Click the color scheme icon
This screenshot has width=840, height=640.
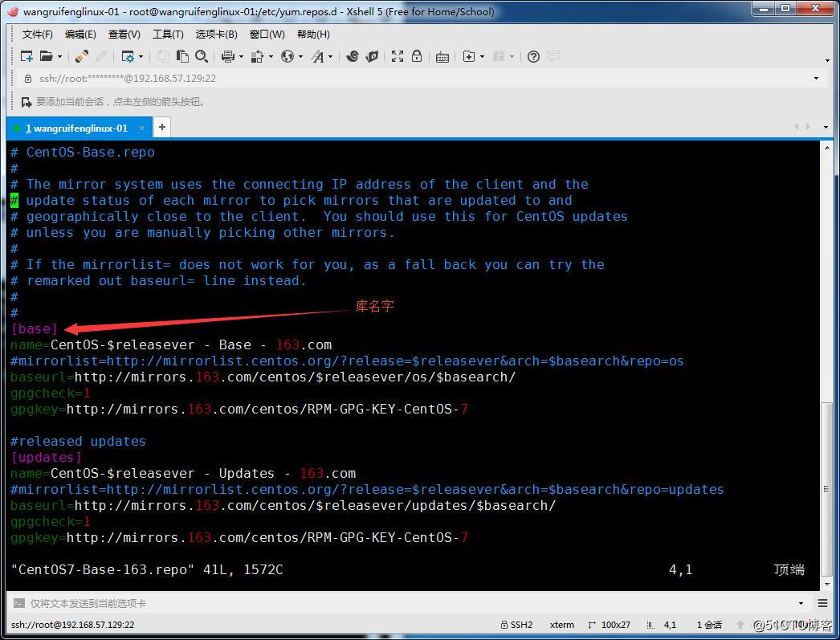258,56
